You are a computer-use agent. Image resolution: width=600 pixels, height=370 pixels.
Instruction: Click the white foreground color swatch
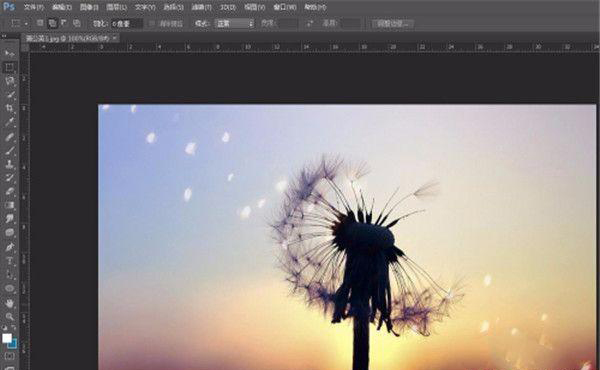tap(7, 338)
